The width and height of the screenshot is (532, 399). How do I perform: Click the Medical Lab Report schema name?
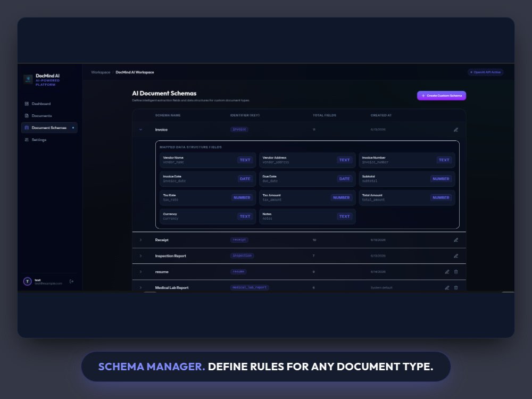[172, 288]
